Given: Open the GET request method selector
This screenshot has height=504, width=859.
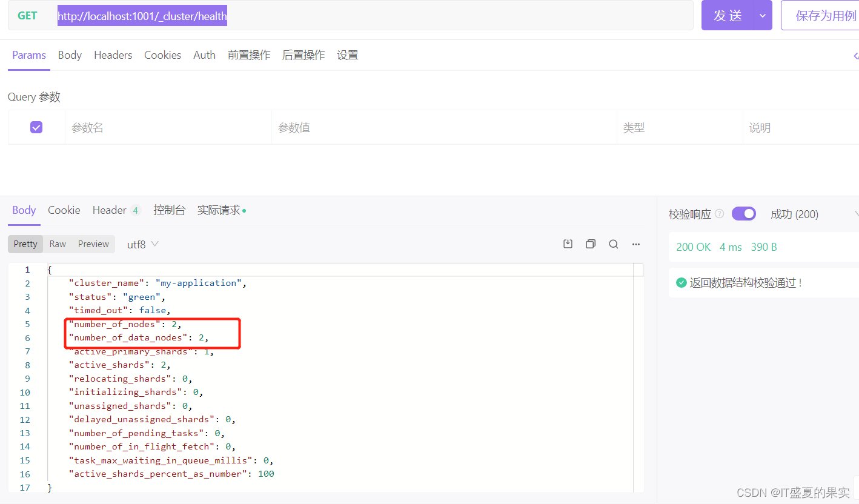Looking at the screenshot, I should pyautogui.click(x=27, y=16).
